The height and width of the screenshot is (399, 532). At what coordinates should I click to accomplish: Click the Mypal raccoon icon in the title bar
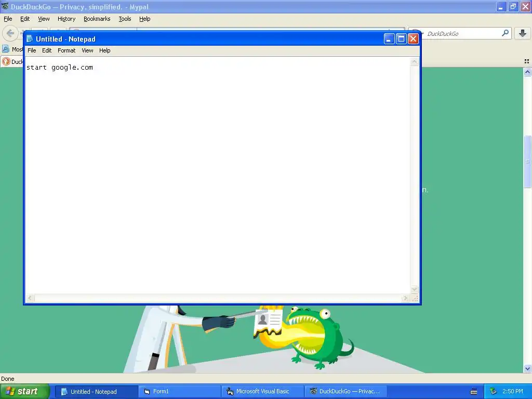click(5, 6)
